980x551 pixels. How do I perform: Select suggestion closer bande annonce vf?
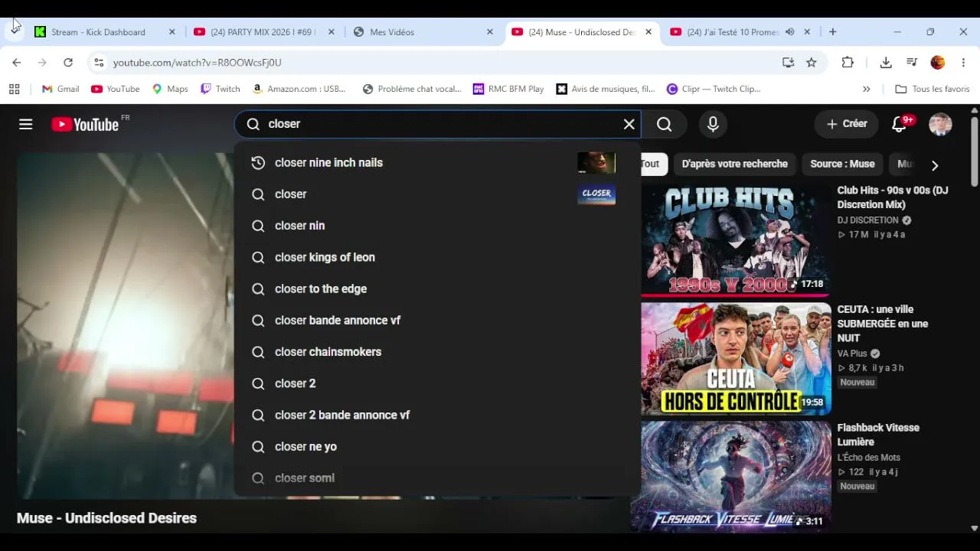[x=436, y=321]
